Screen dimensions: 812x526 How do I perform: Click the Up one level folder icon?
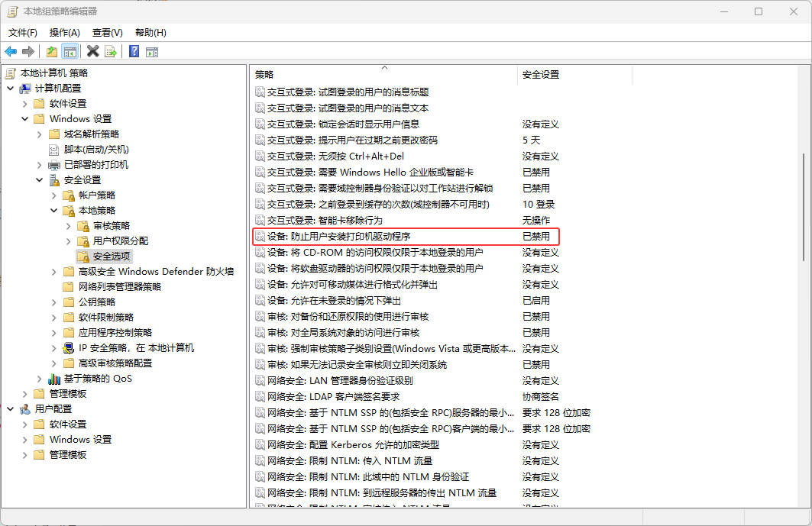(50, 51)
